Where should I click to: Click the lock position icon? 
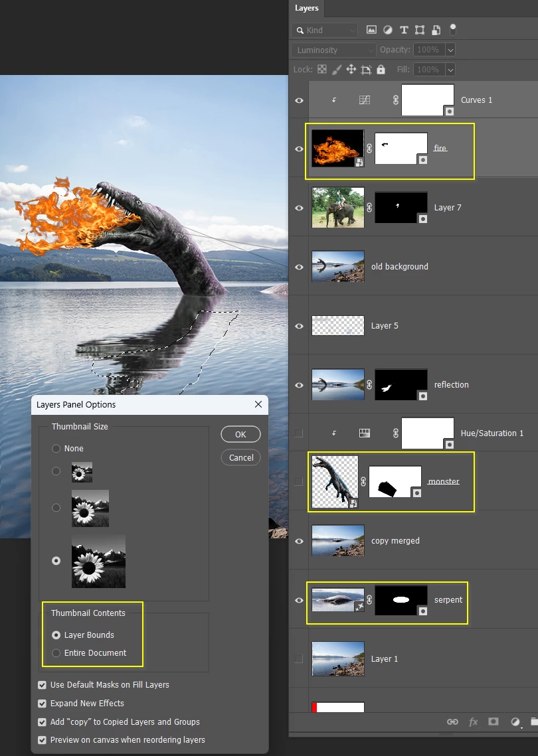(351, 70)
